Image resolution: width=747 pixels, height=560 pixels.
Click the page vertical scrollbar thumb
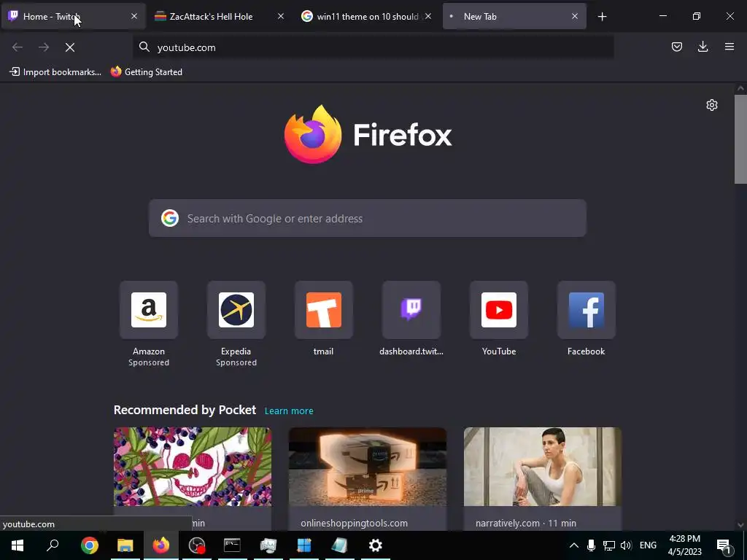740,139
